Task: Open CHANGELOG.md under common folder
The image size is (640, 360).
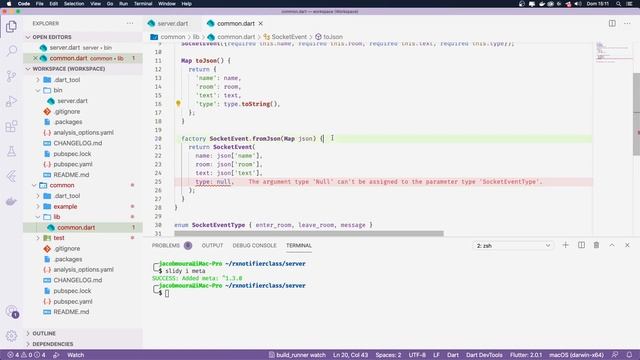Action: pos(78,280)
